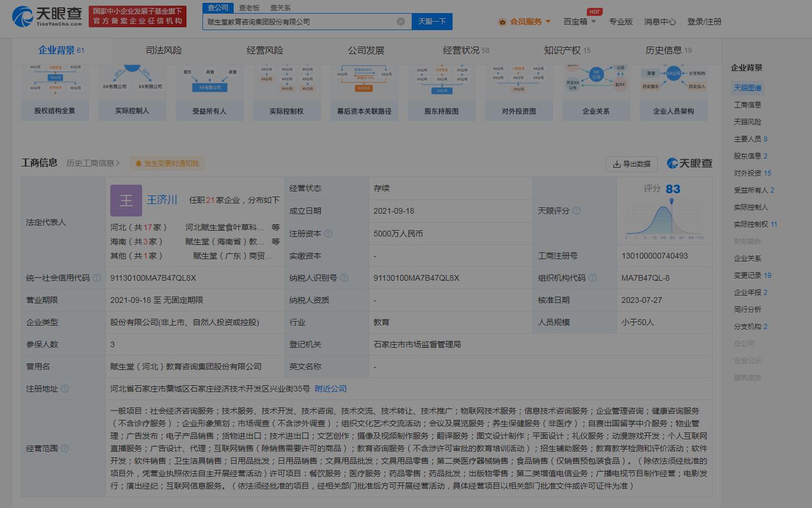812x508 pixels.
Task: Open the 附近公司 link
Action: click(x=330, y=389)
